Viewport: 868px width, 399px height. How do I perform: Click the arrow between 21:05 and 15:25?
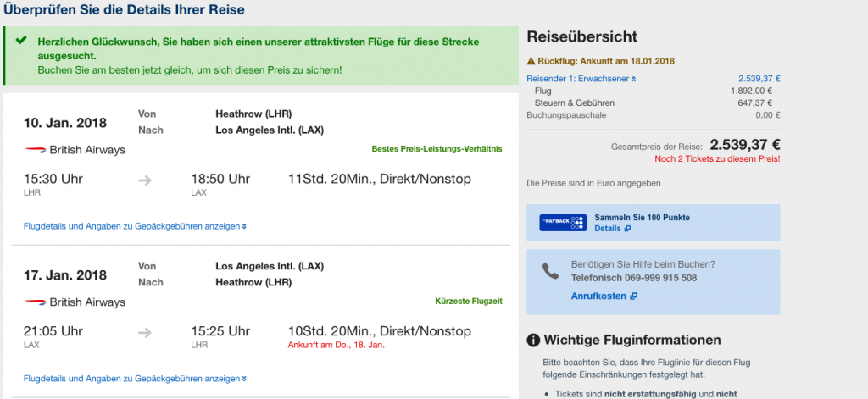pyautogui.click(x=145, y=332)
